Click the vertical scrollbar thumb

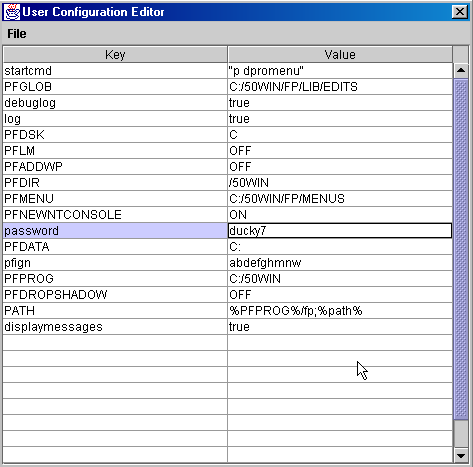461,249
